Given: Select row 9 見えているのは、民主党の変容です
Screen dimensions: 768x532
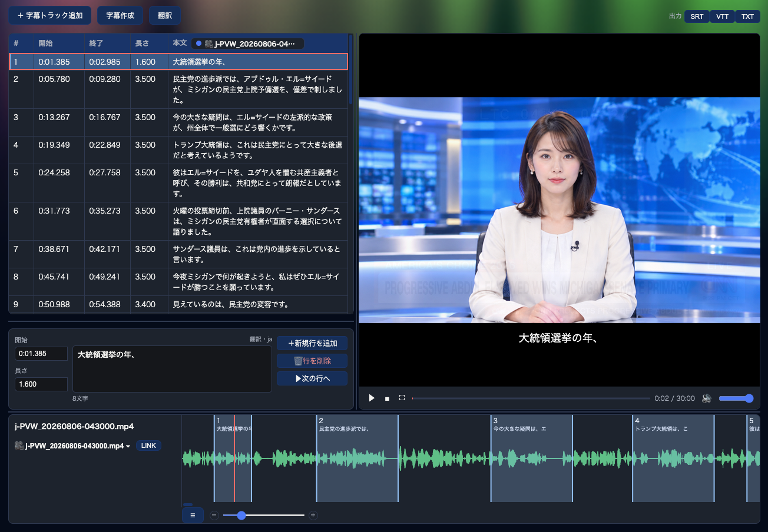Looking at the screenshot, I should coord(178,304).
